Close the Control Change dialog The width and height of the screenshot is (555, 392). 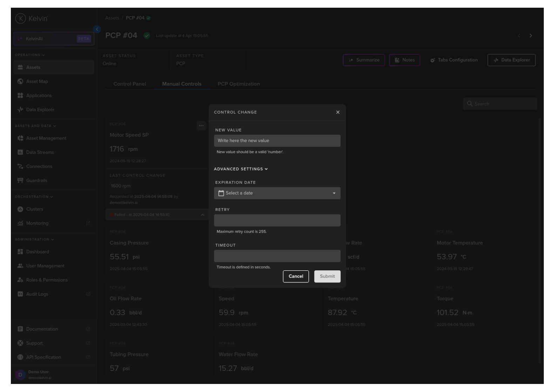point(338,112)
